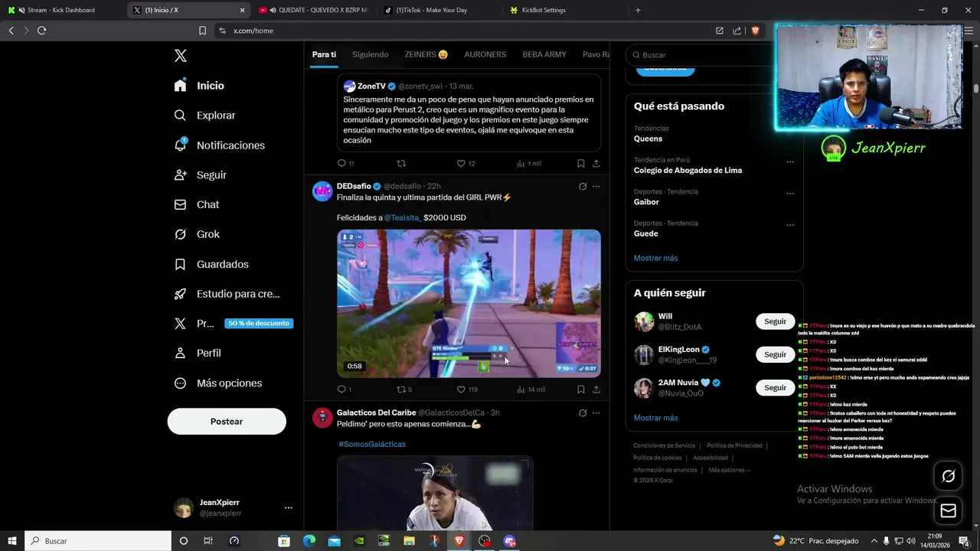The image size is (980, 551).
Task: Click the Windows taskbar search box
Action: coord(98,541)
